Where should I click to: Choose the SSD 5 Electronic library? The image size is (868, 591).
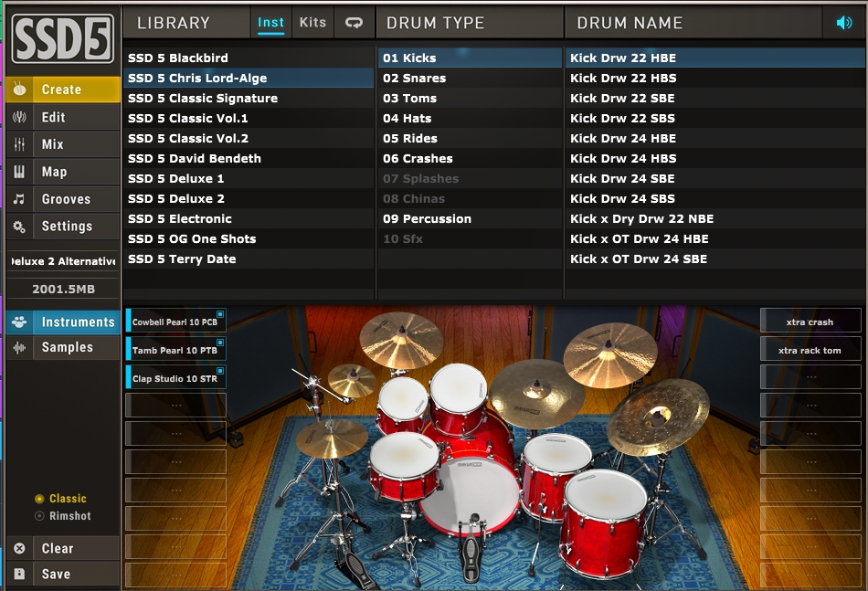(249, 218)
